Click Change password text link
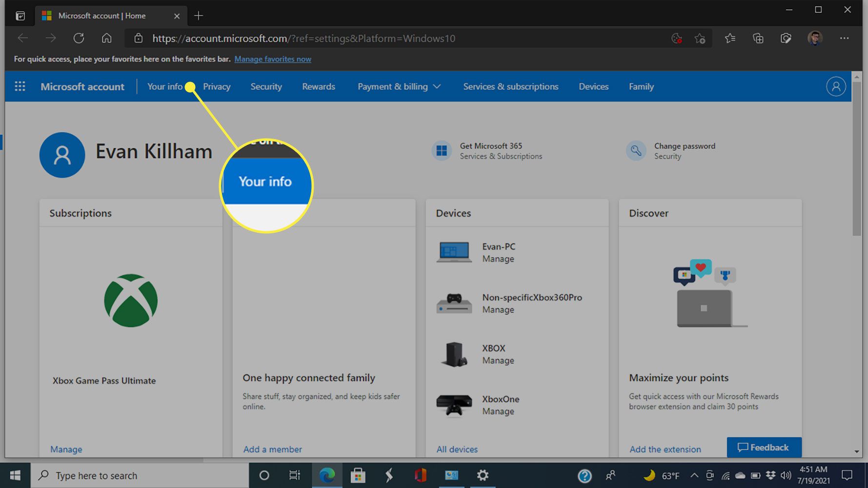868x488 pixels. 685,146
